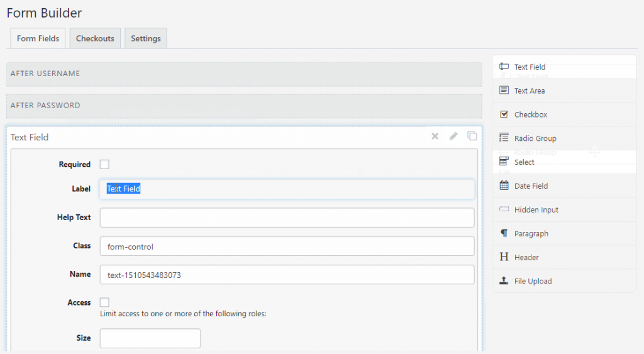Add a Date Field label item
Viewport: 644px width, 354px height.
pyautogui.click(x=531, y=186)
